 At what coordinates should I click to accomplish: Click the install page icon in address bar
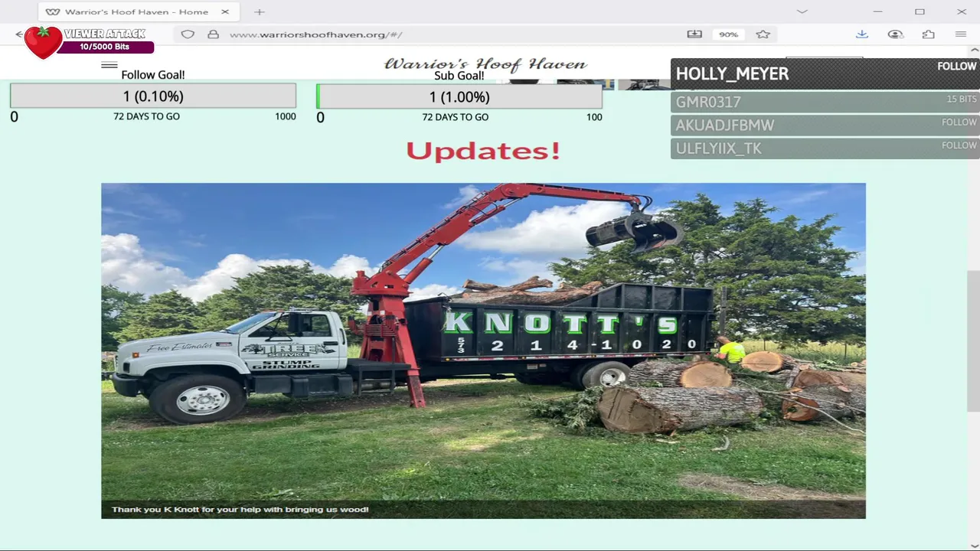[694, 34]
